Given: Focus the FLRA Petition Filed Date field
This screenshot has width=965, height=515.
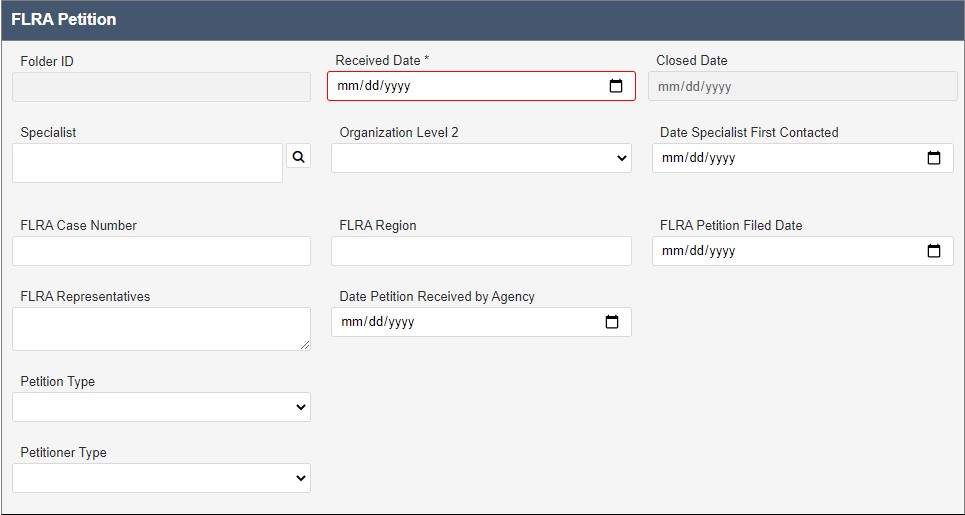Looking at the screenshot, I should pos(803,251).
